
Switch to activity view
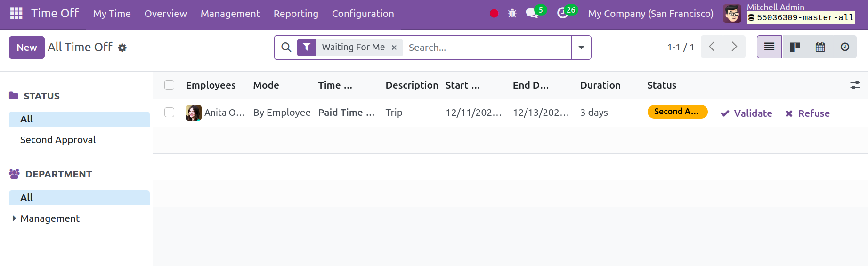coord(845,47)
